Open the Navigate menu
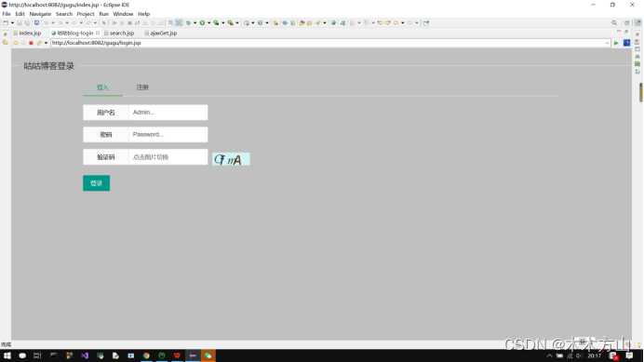The image size is (644, 362). coord(40,14)
